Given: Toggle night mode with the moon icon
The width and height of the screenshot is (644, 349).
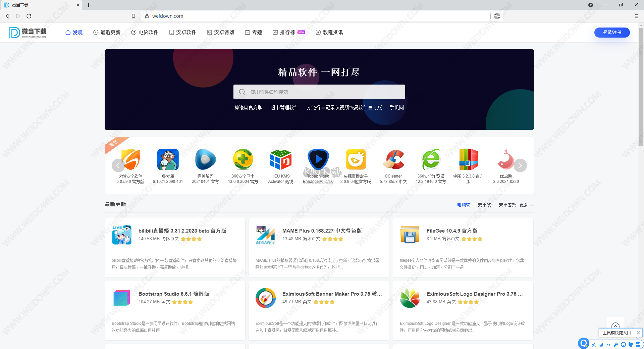Looking at the screenshot, I should click(601, 344).
